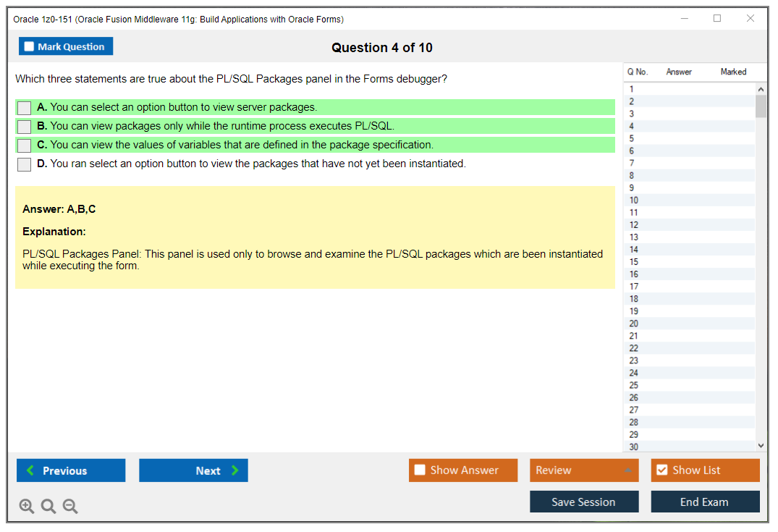Select question 10 in the list
Viewport: 778px width, 532px height.
click(634, 200)
